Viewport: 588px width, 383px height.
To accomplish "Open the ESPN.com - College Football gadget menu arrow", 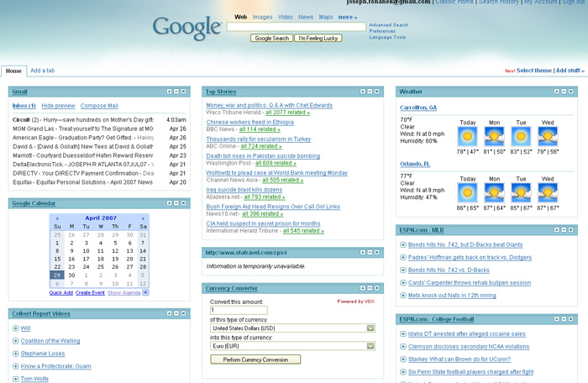I will click(556, 319).
